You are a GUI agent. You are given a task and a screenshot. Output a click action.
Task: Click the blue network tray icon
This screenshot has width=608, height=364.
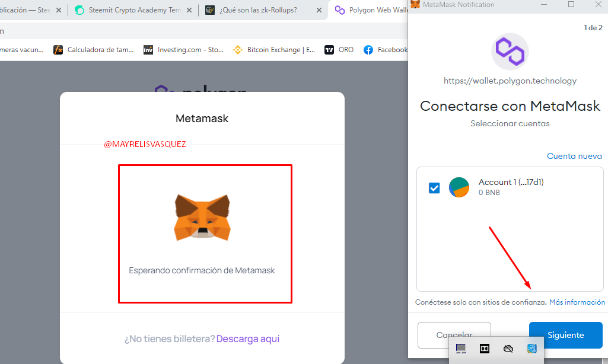(x=532, y=349)
